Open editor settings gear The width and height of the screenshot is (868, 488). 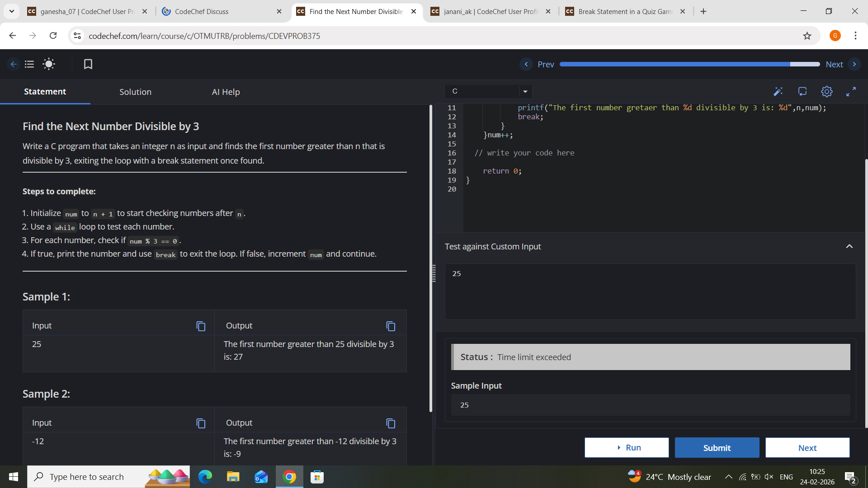(826, 92)
